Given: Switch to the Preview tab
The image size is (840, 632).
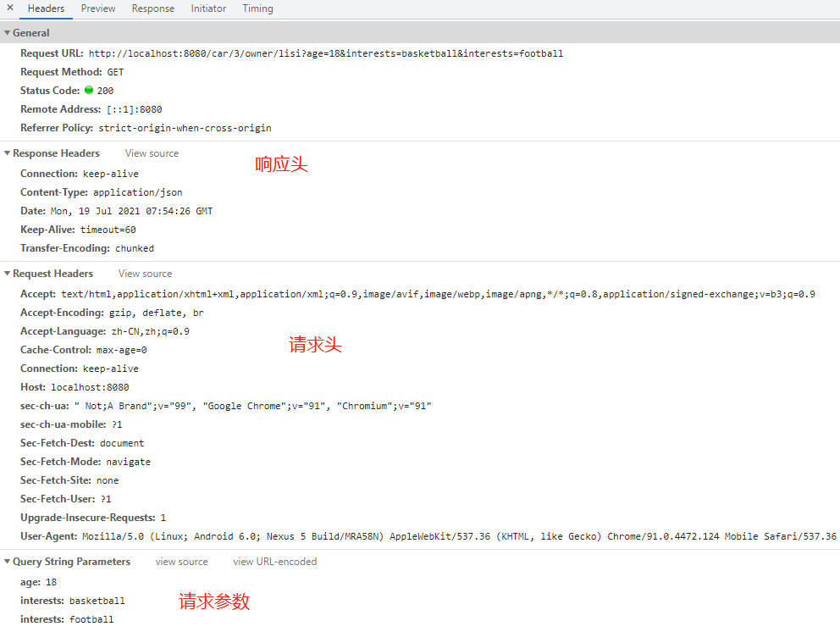Looking at the screenshot, I should pos(98,8).
